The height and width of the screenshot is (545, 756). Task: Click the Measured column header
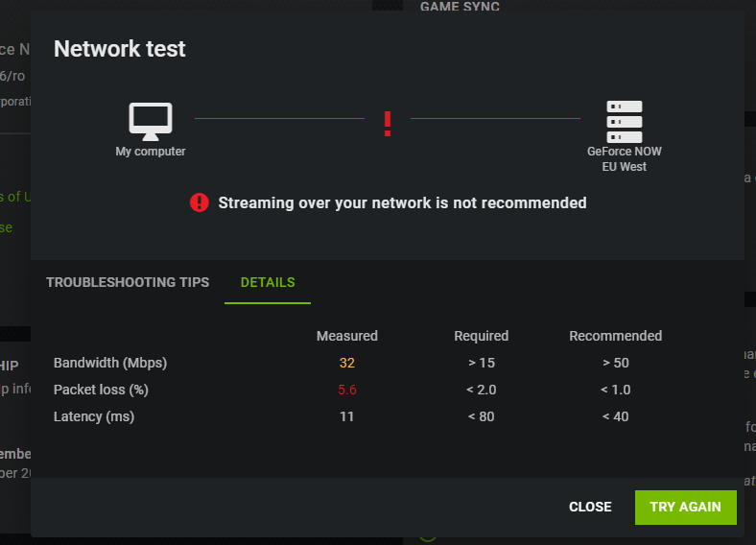coord(347,336)
